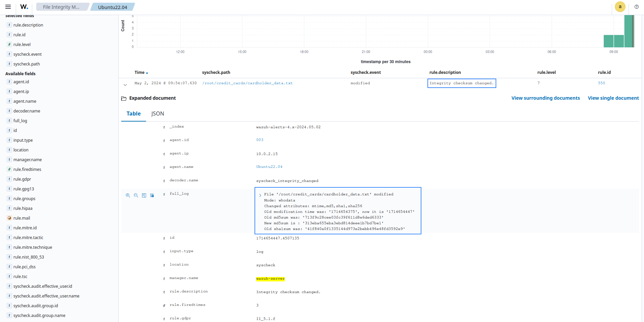
Task: Select rule.mitre.technique in available fields
Action: click(33, 247)
